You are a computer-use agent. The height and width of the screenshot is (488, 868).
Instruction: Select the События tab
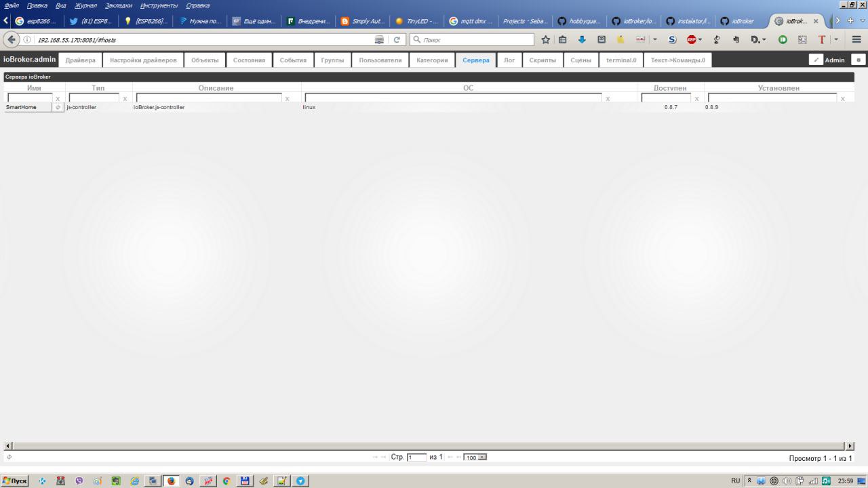(x=293, y=60)
